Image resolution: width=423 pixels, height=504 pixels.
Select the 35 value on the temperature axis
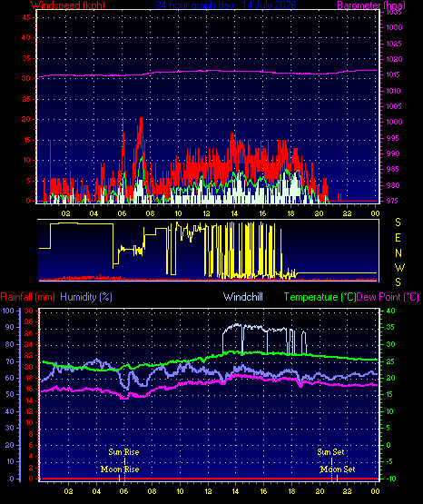tap(390, 327)
